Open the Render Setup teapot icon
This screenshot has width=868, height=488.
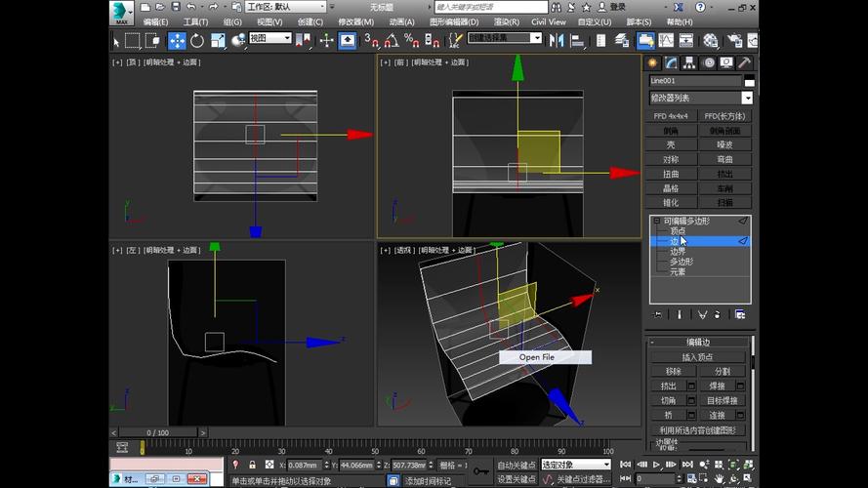coord(734,41)
